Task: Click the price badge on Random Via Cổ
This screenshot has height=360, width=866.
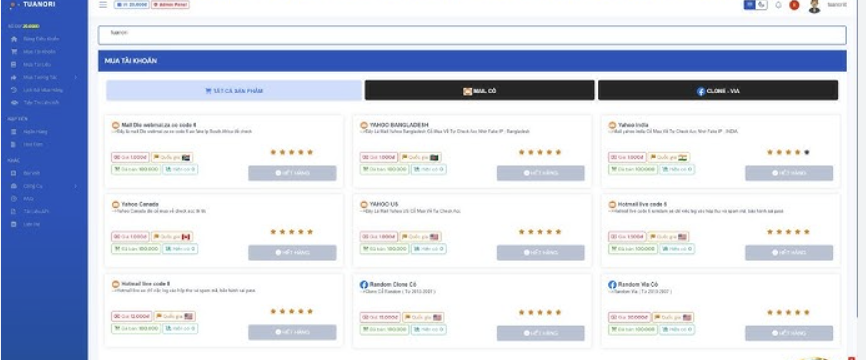Action: coord(629,317)
